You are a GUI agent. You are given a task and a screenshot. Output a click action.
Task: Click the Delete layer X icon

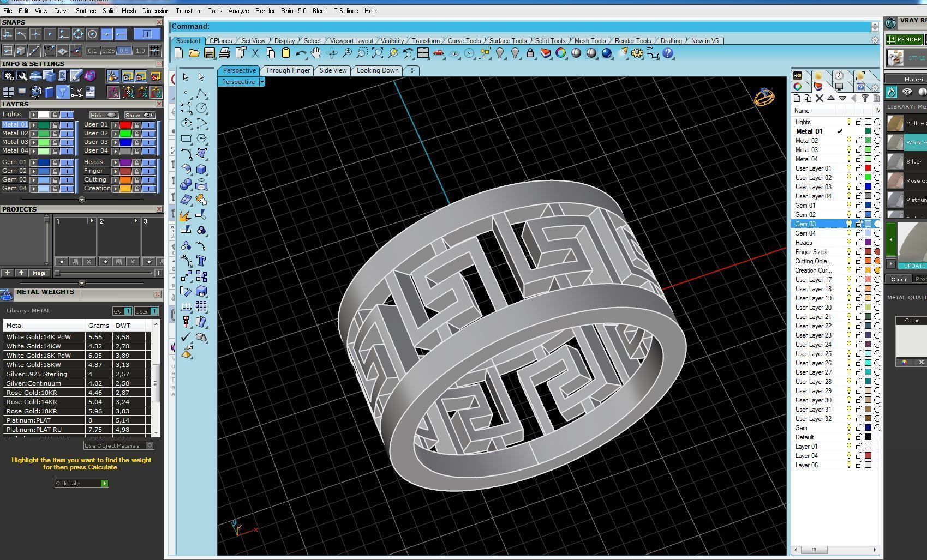coord(819,98)
